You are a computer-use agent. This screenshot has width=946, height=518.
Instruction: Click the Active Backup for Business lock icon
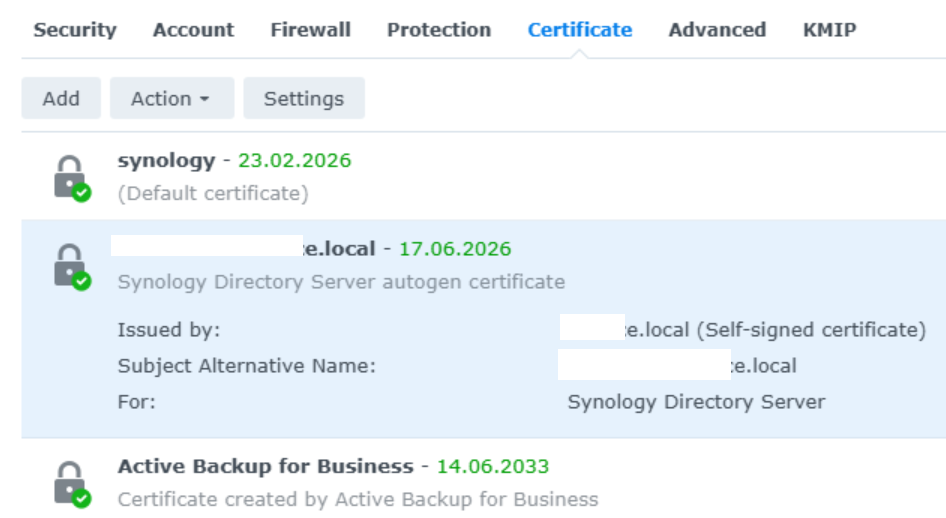tap(69, 482)
